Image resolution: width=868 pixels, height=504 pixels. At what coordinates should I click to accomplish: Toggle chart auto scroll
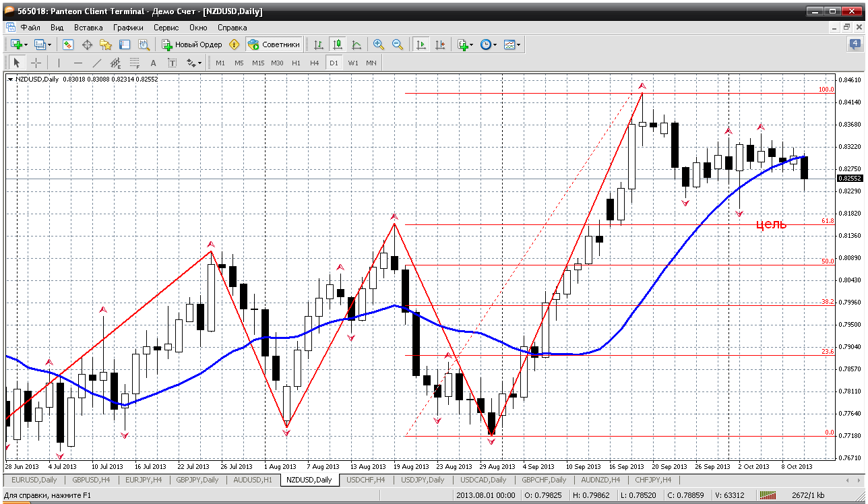(421, 44)
